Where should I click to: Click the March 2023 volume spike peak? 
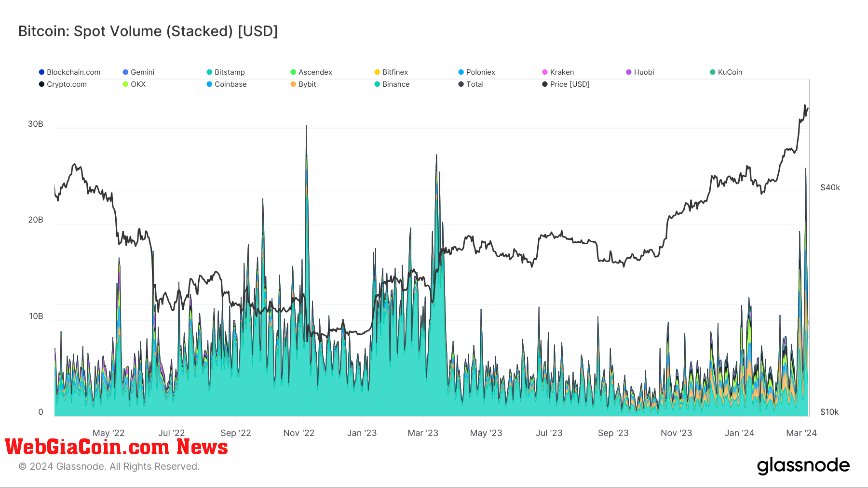tap(436, 156)
